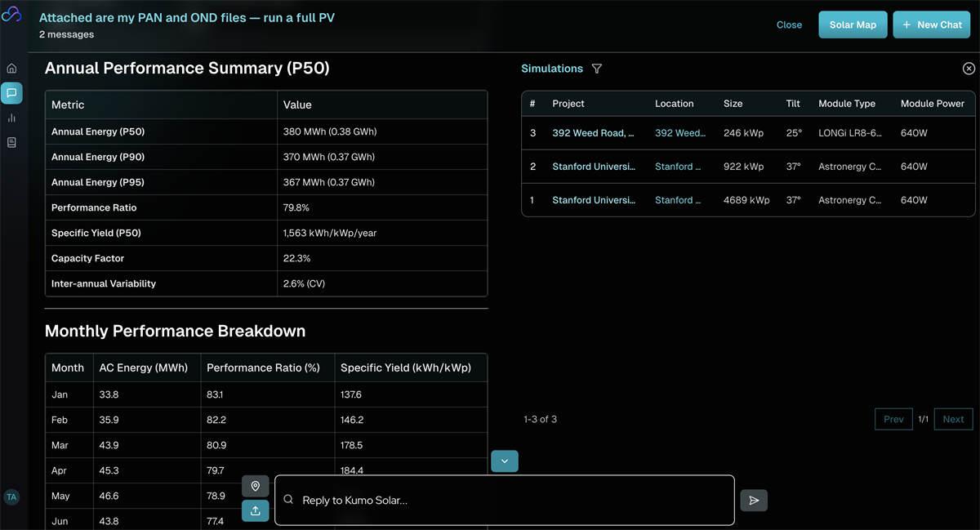Image resolution: width=980 pixels, height=530 pixels.
Task: Click the LONGi LR8-6 module type cell
Action: pyautogui.click(x=850, y=133)
